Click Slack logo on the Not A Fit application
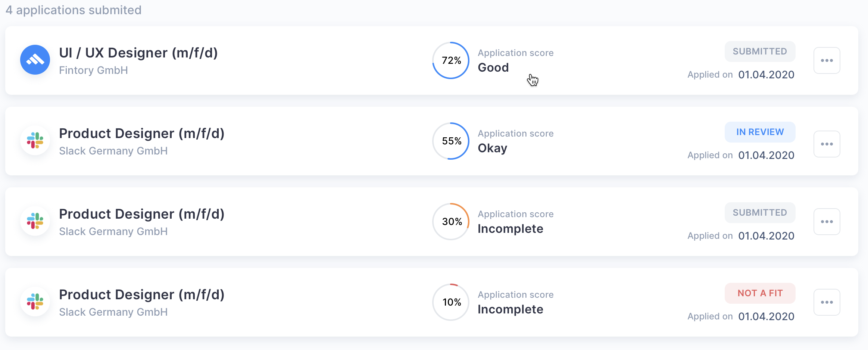This screenshot has width=868, height=350. coord(35,301)
